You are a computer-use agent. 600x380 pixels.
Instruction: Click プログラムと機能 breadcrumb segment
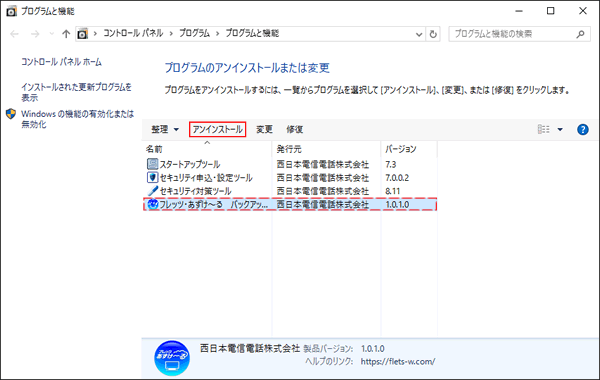(252, 34)
